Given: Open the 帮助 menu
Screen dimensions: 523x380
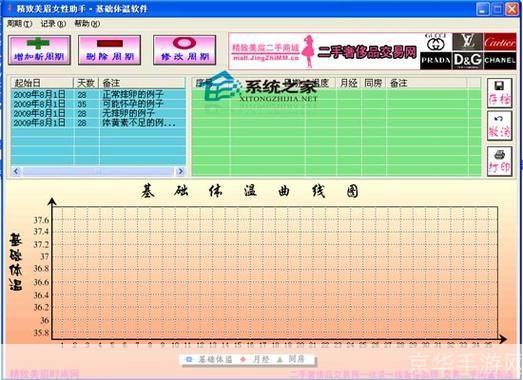Looking at the screenshot, I should pos(87,24).
